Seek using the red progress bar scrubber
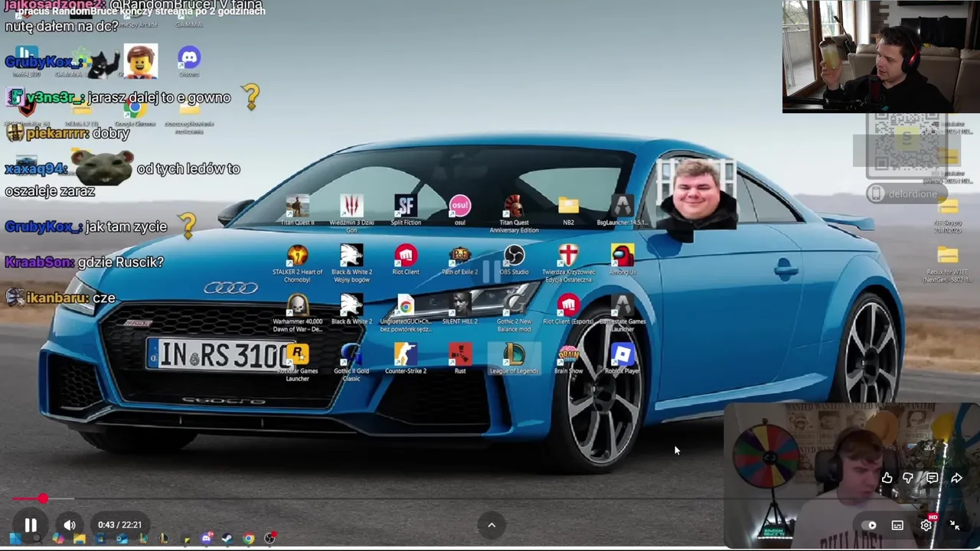980x551 pixels. coord(43,499)
